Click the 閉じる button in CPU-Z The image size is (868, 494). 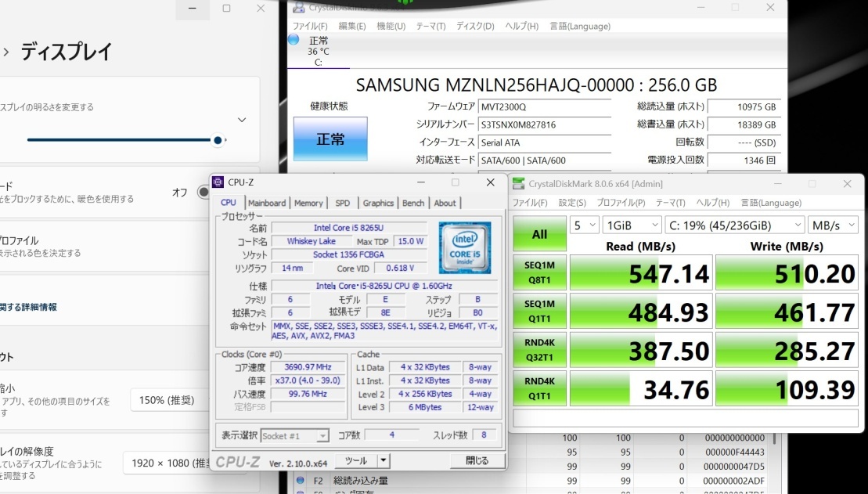pos(477,460)
